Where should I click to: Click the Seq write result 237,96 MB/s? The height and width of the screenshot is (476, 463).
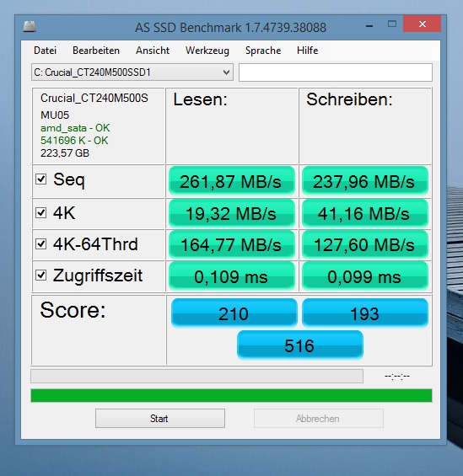click(x=365, y=181)
